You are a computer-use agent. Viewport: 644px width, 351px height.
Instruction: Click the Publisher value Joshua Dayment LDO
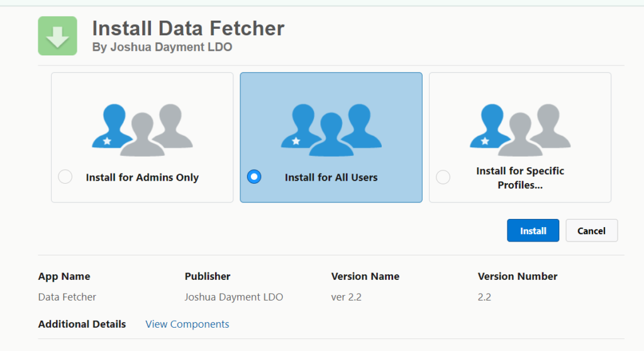pos(234,297)
